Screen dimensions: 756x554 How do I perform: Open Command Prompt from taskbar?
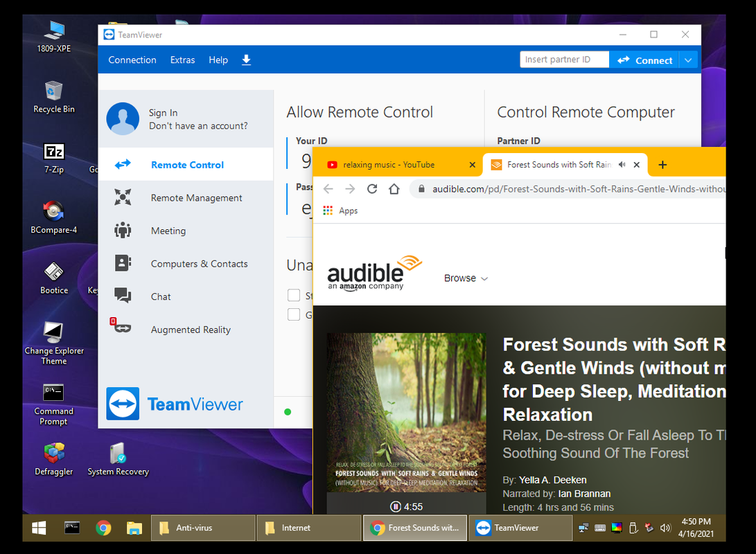72,528
